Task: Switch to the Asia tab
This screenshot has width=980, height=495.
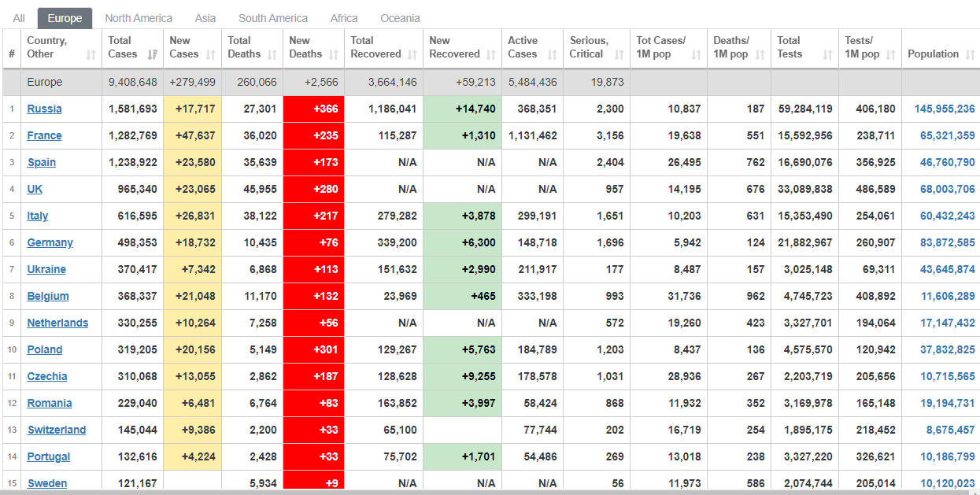Action: [x=205, y=18]
